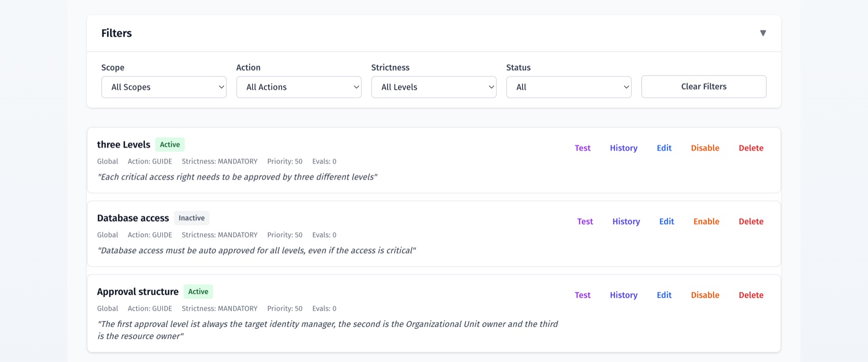The height and width of the screenshot is (362, 868).
Task: View History for Database access rule
Action: (x=626, y=221)
